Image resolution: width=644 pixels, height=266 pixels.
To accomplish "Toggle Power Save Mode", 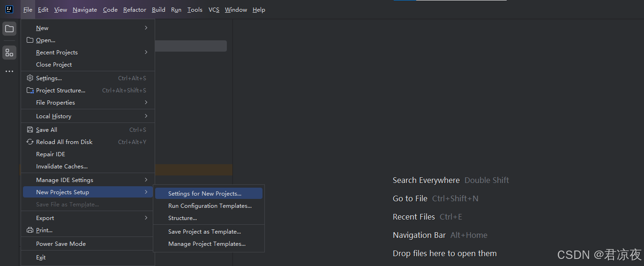I will [61, 243].
